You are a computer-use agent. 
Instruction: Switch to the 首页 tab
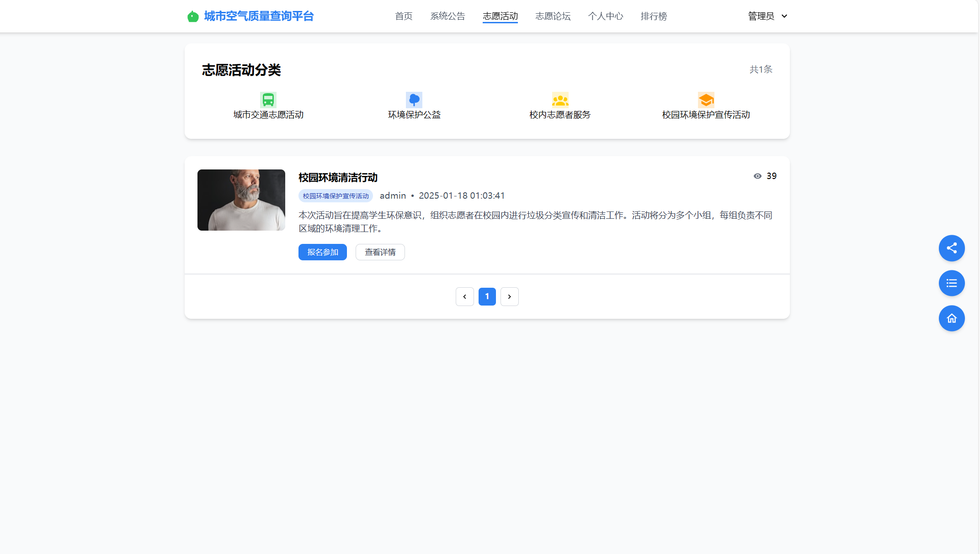click(x=404, y=16)
